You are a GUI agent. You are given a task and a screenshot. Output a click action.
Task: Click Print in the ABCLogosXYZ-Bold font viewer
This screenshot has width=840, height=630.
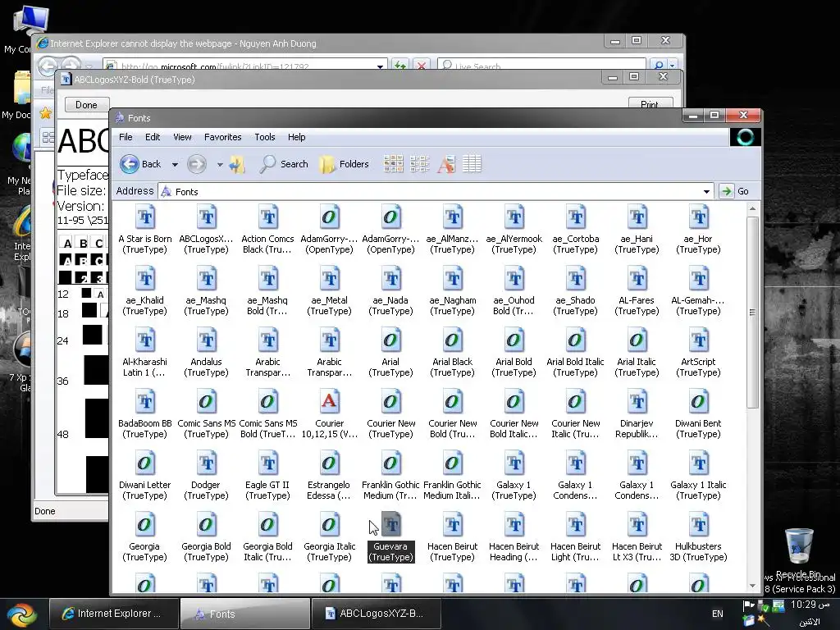coord(650,104)
